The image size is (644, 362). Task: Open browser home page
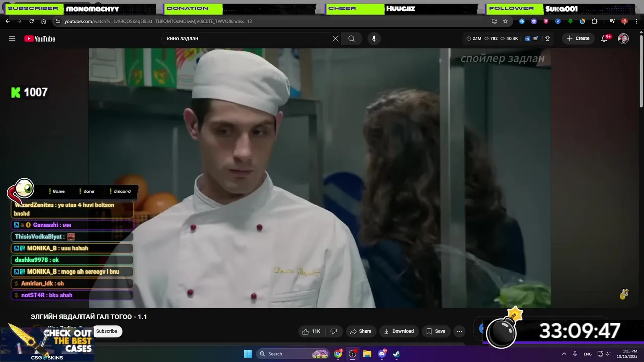pyautogui.click(x=43, y=21)
